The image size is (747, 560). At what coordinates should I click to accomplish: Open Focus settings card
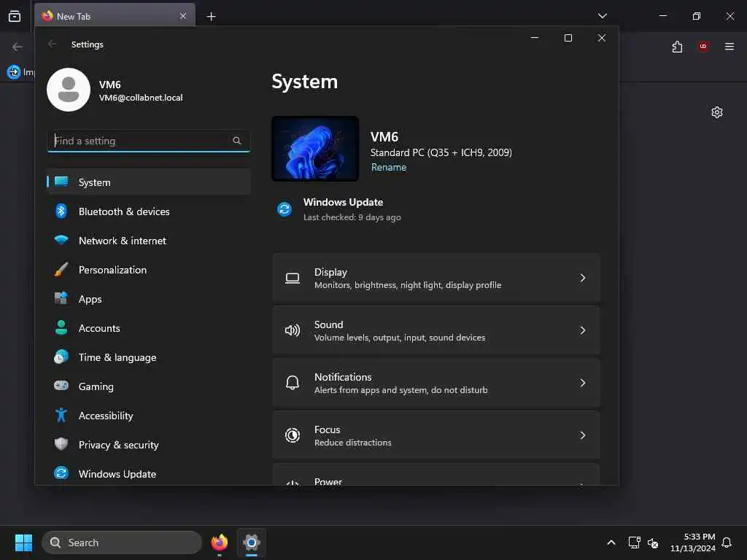(436, 435)
